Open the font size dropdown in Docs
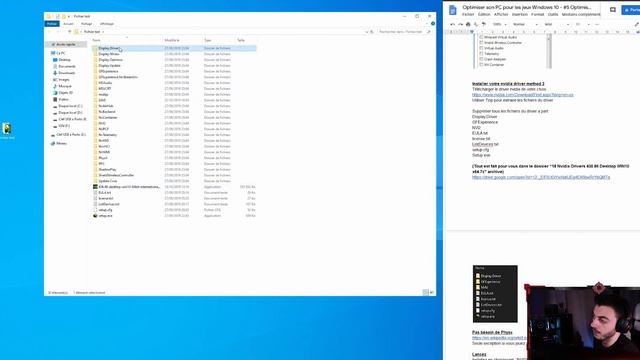Screen dimensions: 640x360 pyautogui.click(x=583, y=24)
